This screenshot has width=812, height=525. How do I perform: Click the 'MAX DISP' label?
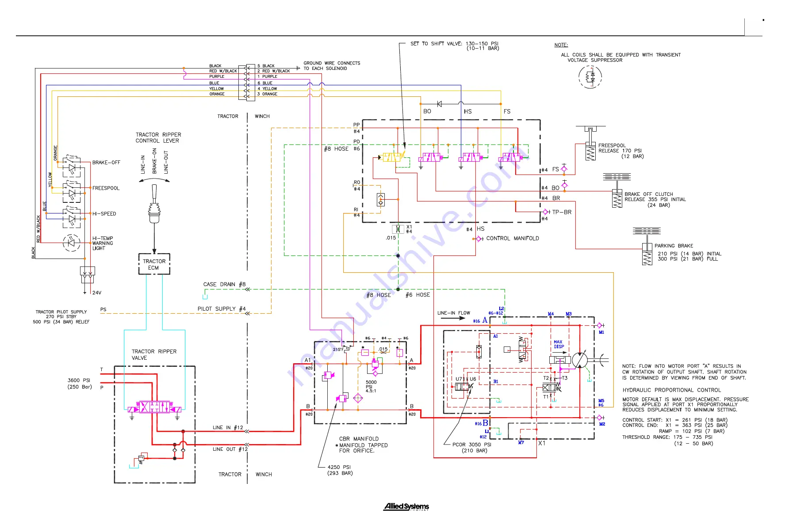559,344
